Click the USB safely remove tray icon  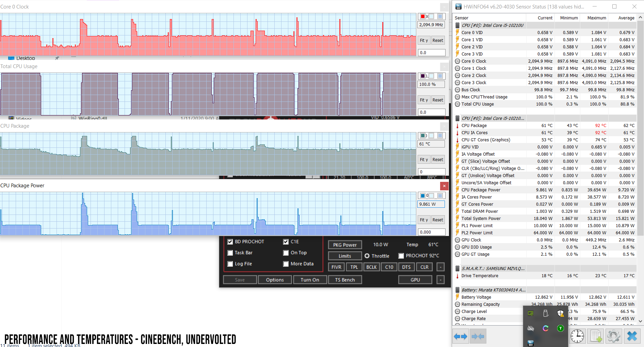546,313
